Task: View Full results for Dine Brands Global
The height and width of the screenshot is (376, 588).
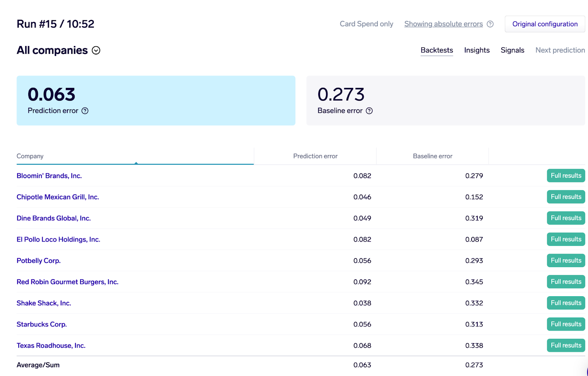Action: (x=566, y=218)
